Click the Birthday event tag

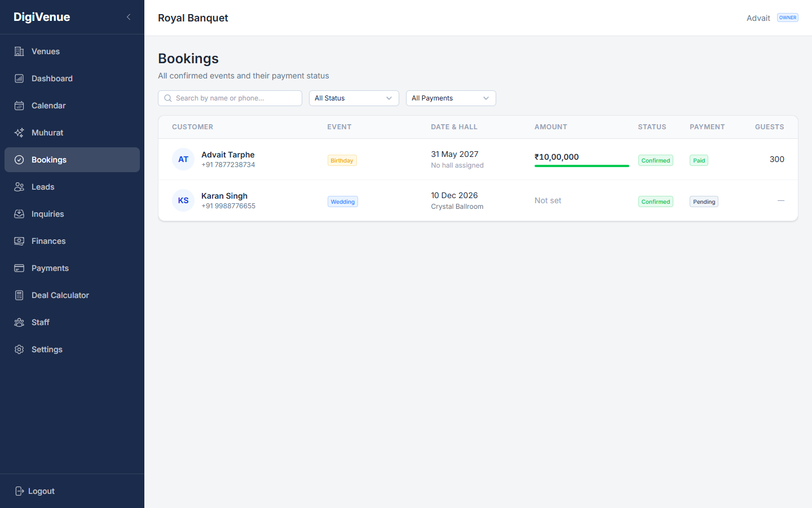pos(342,160)
